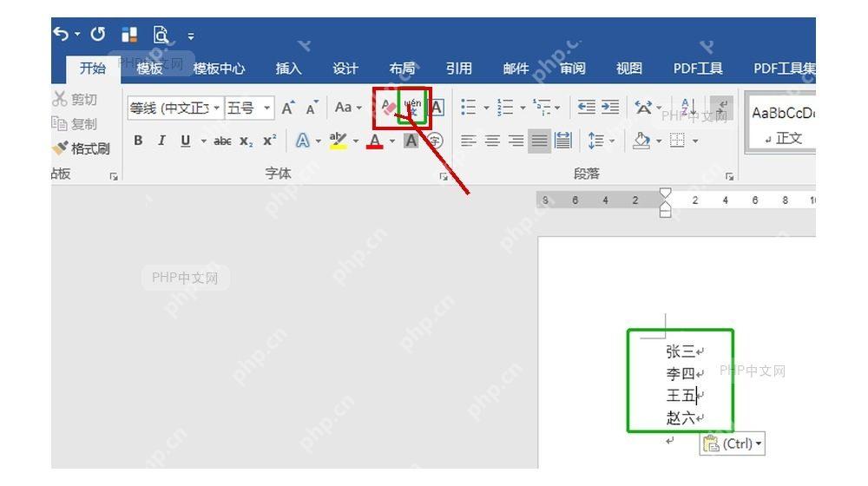Toggle Superscript formatting
Screen dimensions: 868x486
pyautogui.click(x=270, y=141)
